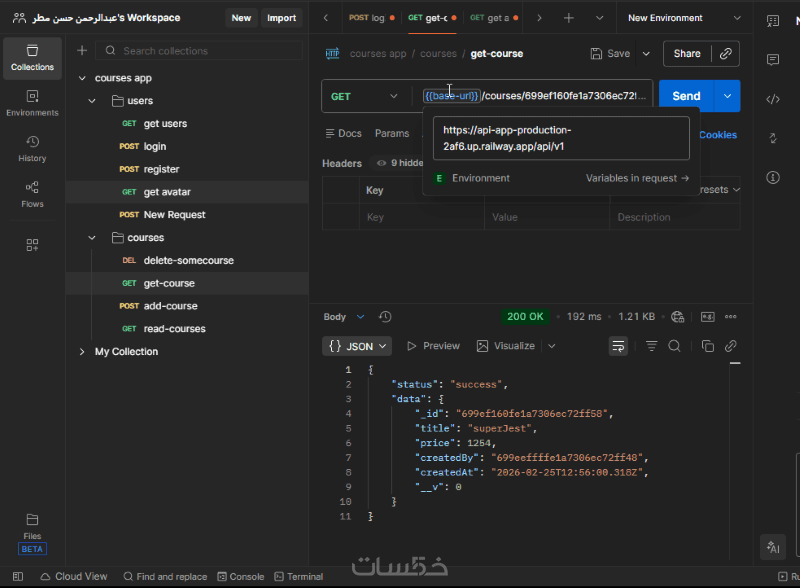Screen dimensions: 800x588
Task: Open the Save options dropdown arrow
Action: [646, 54]
